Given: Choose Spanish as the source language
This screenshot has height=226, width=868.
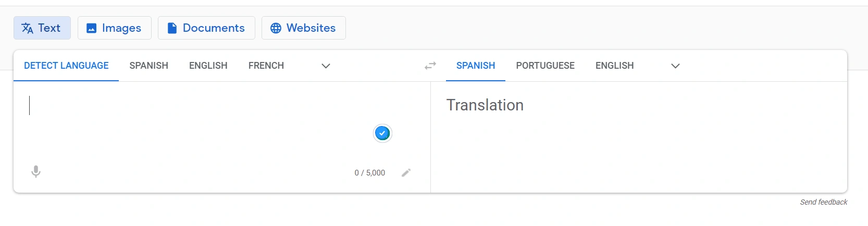Looking at the screenshot, I should click(148, 66).
